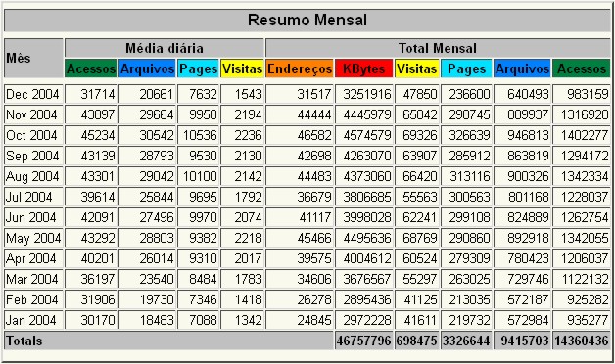Open the Nov 2004 month link
The image size is (615, 364).
(31, 114)
